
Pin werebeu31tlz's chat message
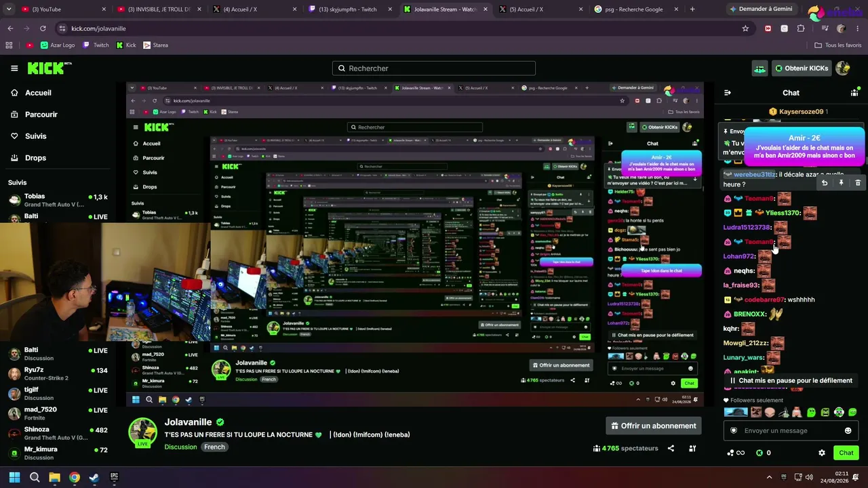(x=841, y=183)
